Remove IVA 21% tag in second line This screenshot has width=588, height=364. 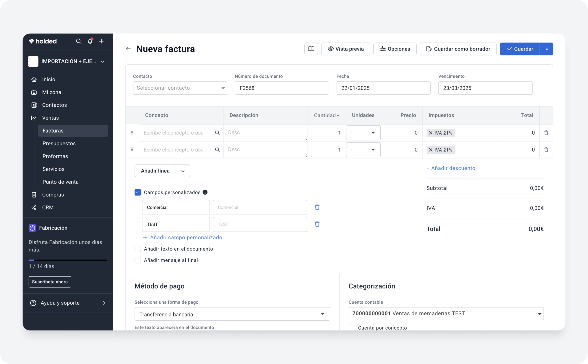[x=430, y=150]
